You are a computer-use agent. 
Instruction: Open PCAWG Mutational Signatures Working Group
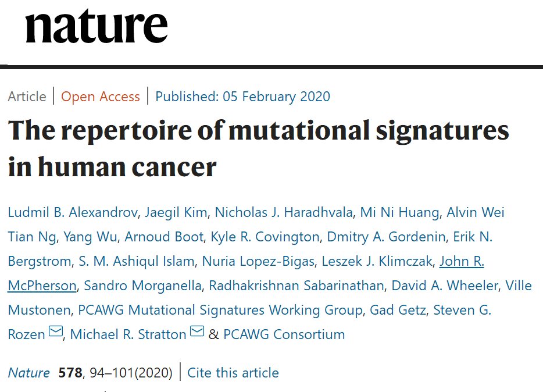220,310
